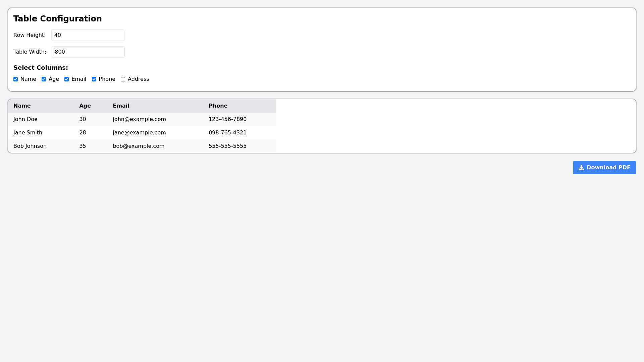Enable the Address column checkbox
This screenshot has width=644, height=362.
tap(123, 79)
